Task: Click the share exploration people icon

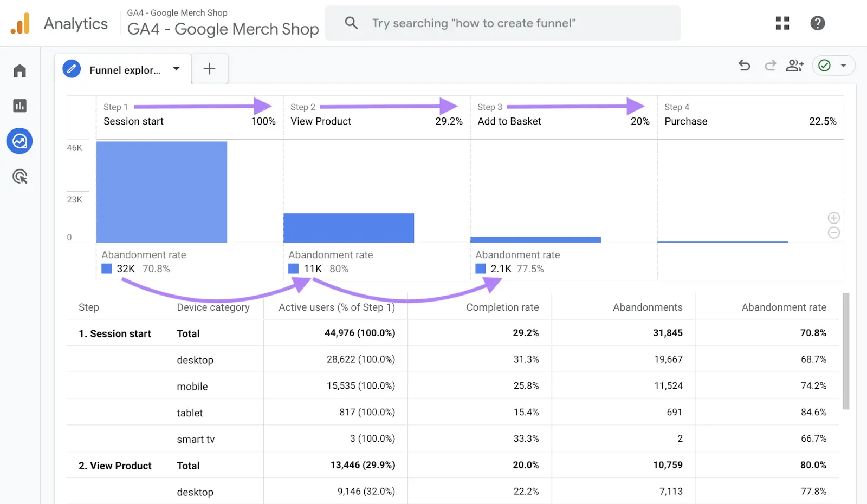Action: click(794, 66)
